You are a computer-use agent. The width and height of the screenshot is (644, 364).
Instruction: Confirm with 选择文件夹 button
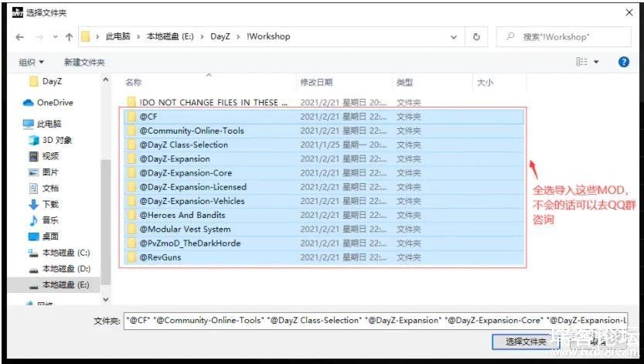526,342
